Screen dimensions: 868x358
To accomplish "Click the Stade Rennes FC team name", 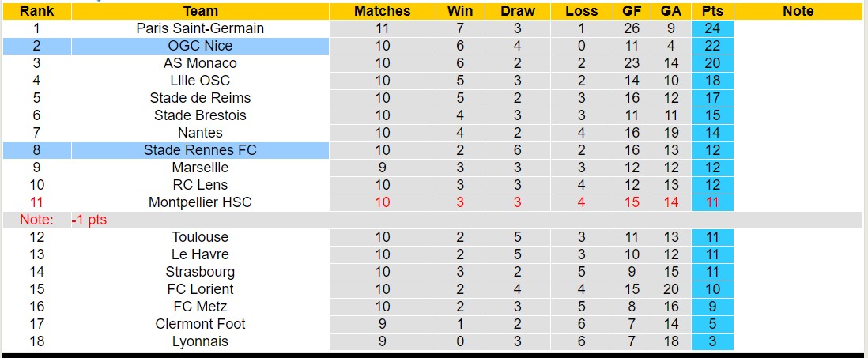I will 200,150.
